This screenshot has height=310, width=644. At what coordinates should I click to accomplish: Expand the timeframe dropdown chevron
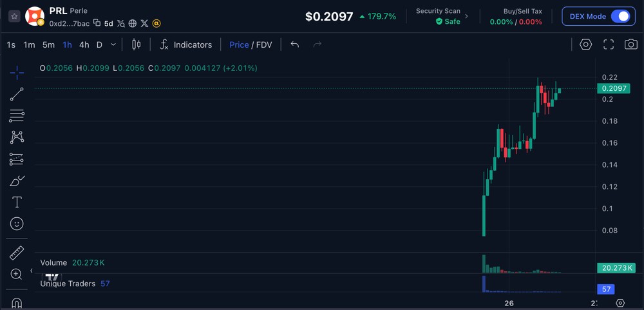pos(113,45)
